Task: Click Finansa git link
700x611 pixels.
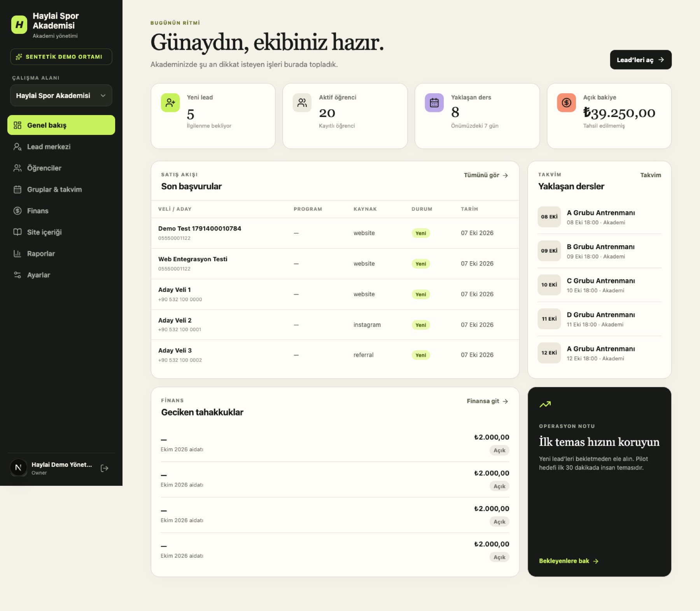Action: click(x=487, y=401)
